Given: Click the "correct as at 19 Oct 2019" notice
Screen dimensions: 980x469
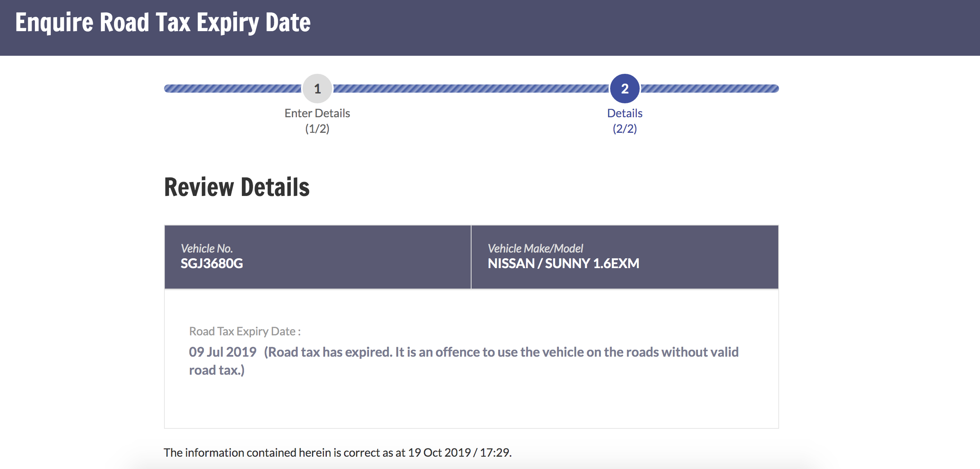Looking at the screenshot, I should click(x=337, y=453).
